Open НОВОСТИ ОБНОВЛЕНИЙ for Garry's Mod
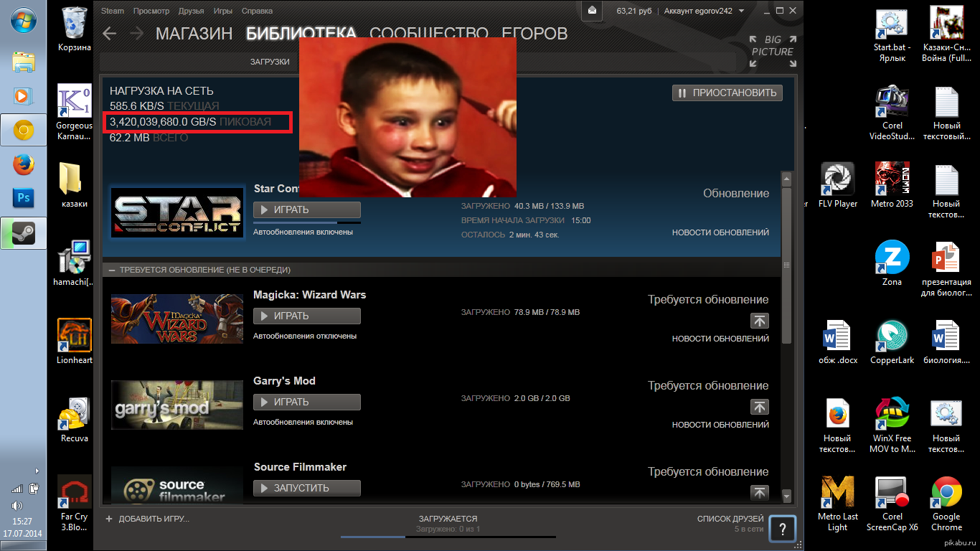This screenshot has width=980, height=551. pos(720,425)
